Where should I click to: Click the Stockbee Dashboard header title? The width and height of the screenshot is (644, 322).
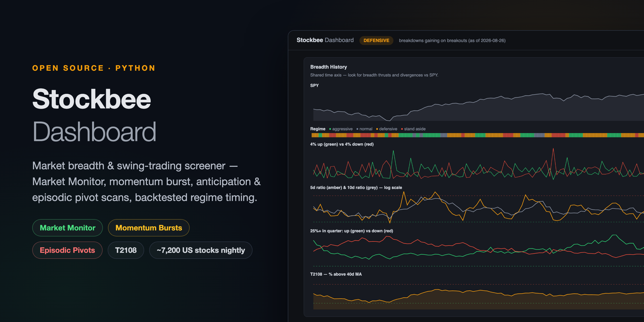[x=325, y=40]
